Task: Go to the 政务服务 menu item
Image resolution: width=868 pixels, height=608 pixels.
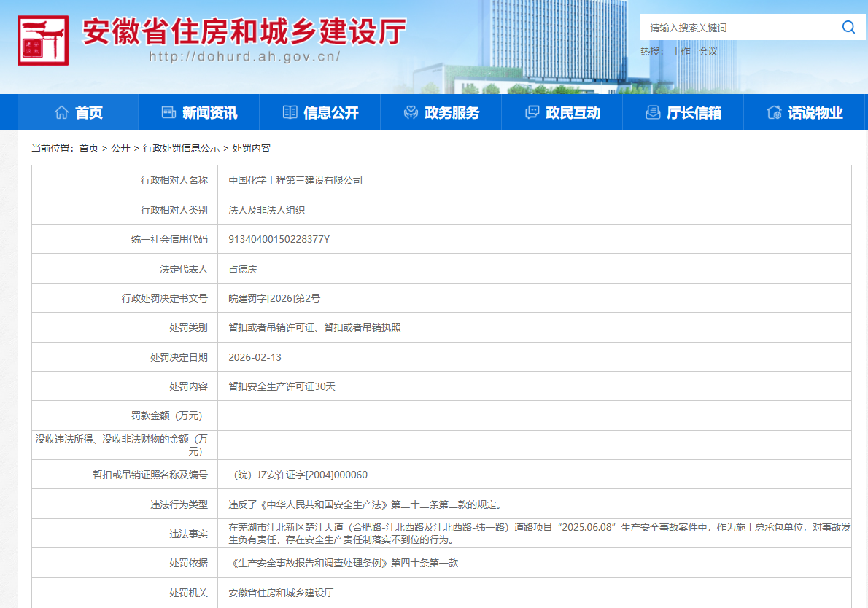Action: click(452, 113)
